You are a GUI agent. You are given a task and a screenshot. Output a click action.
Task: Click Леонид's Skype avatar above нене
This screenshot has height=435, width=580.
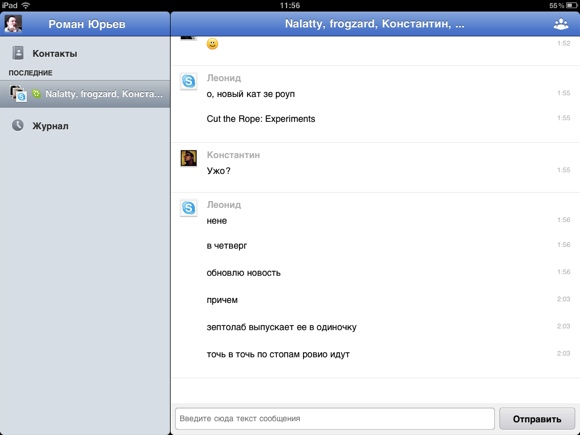(x=189, y=208)
